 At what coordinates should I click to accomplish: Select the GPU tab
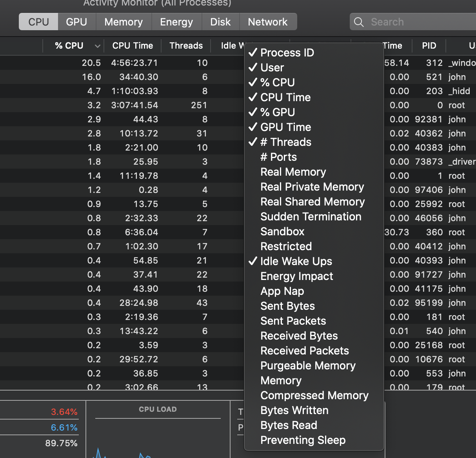(76, 22)
